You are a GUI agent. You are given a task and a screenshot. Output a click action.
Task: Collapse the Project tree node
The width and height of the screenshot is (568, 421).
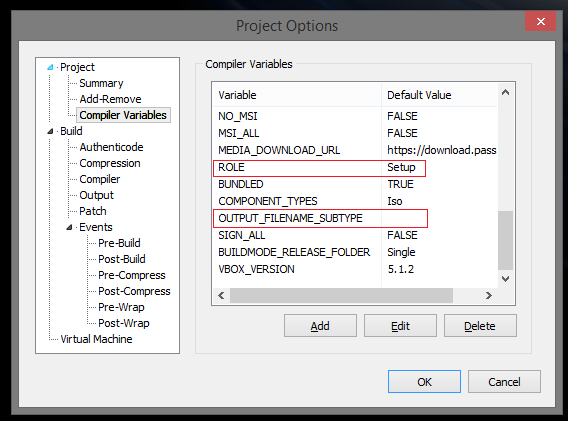click(x=50, y=67)
